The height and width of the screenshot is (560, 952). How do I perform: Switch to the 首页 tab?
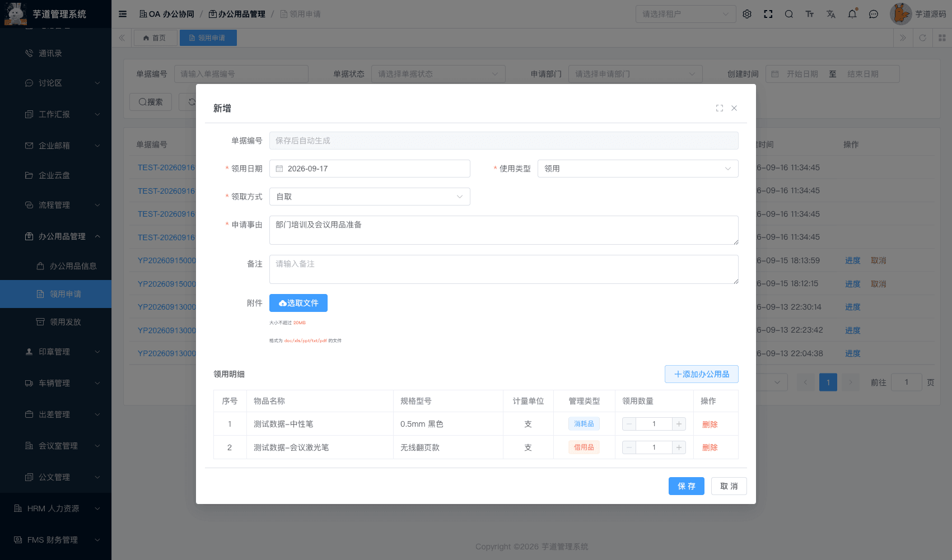(155, 38)
